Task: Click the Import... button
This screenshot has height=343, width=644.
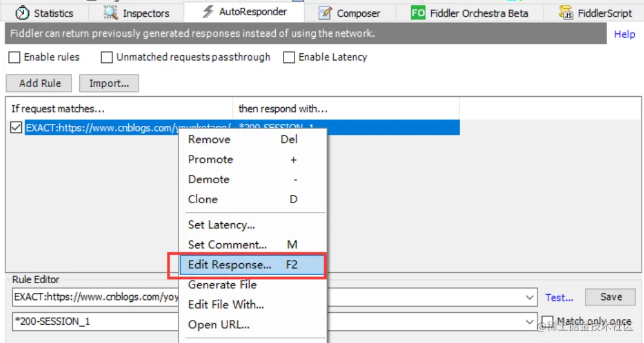Action: 109,83
